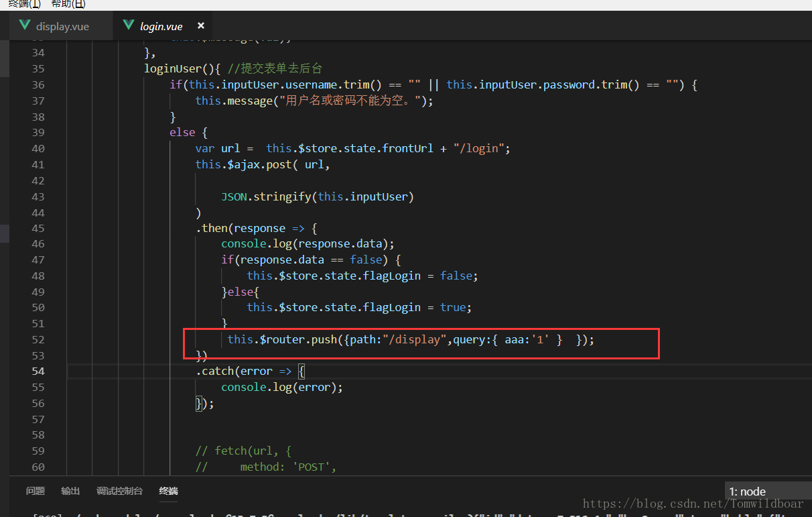Click the query:{ aaa:'1' } object
The width and height of the screenshot is (812, 517).
pyautogui.click(x=508, y=339)
